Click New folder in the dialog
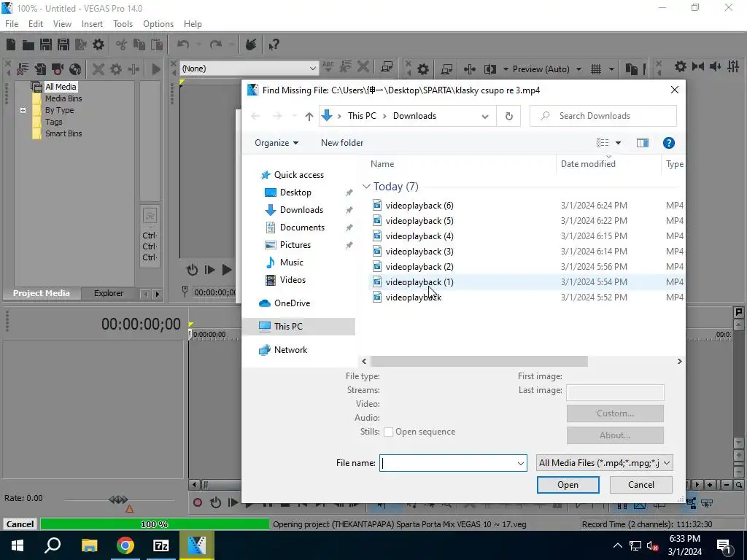Screen dimensions: 747x560 click(342, 143)
